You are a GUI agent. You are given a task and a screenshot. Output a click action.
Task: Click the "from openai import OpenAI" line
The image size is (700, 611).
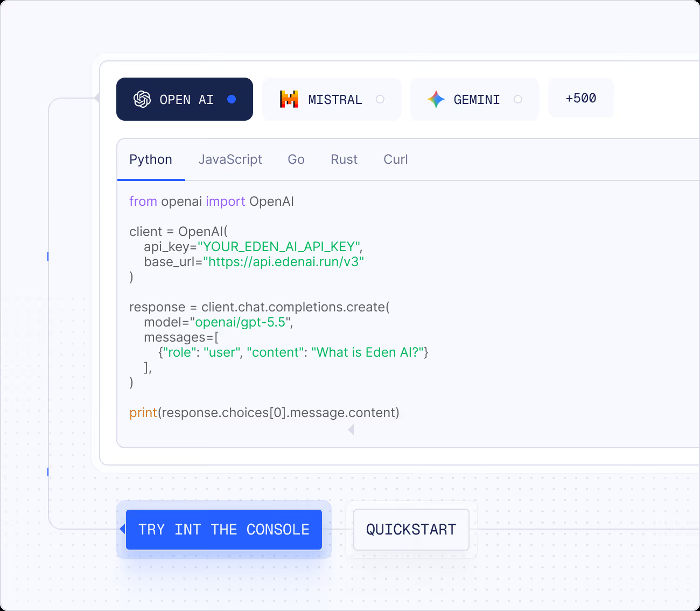tap(212, 202)
